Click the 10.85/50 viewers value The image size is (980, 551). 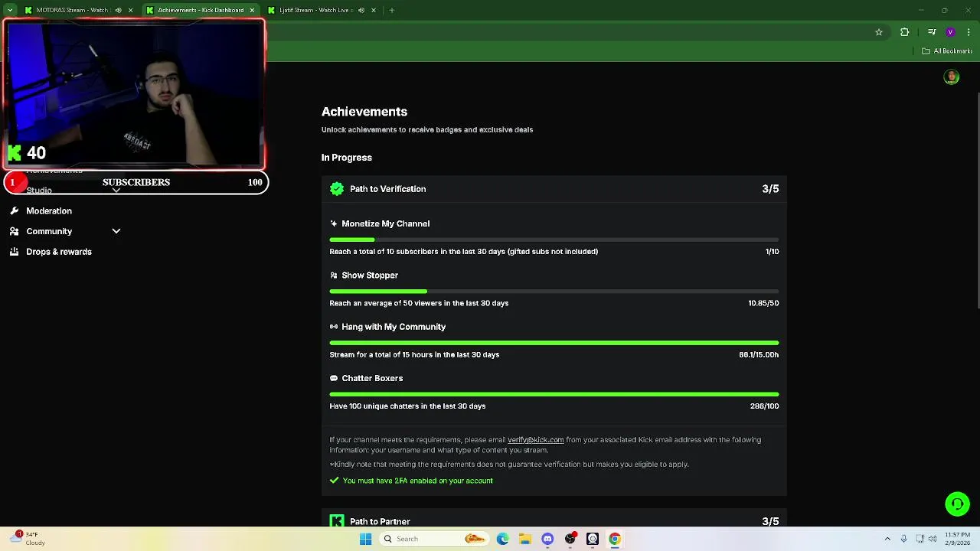click(x=763, y=303)
